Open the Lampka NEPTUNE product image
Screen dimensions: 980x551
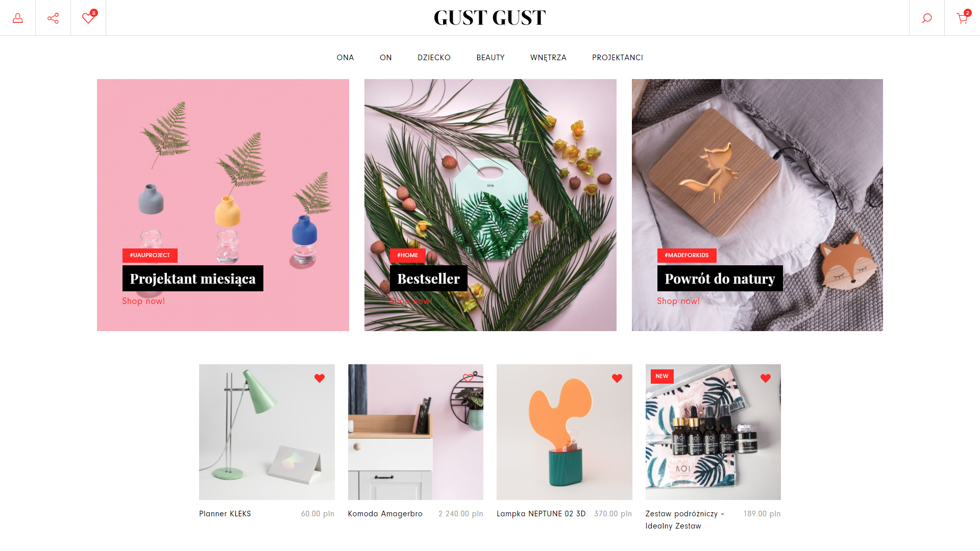564,432
